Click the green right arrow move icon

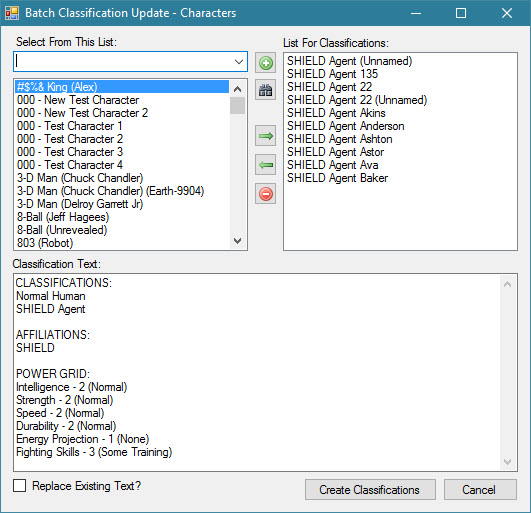click(x=266, y=136)
